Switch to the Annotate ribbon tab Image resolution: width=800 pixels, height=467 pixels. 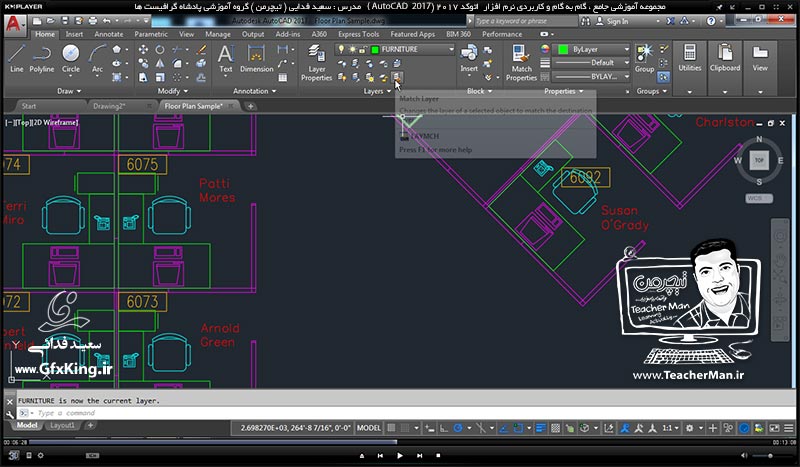pos(109,34)
